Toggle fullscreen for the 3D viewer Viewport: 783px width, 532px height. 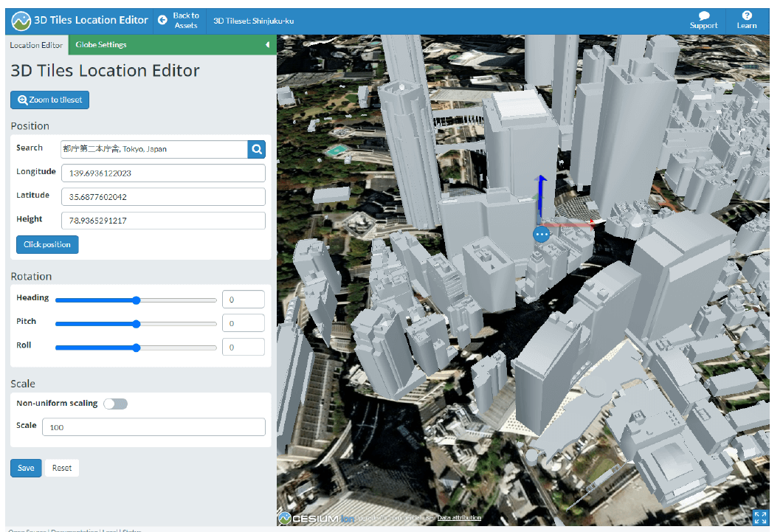point(760,517)
